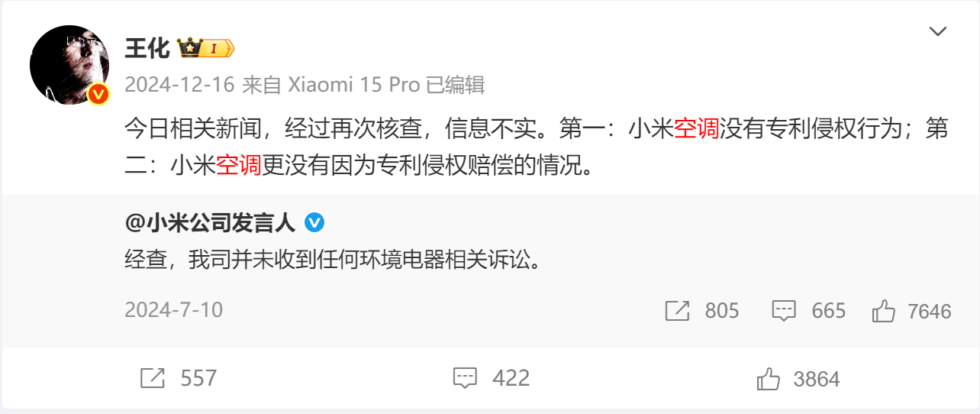Click the second red 空调 keyword link
The height and width of the screenshot is (414, 980).
coord(239,165)
